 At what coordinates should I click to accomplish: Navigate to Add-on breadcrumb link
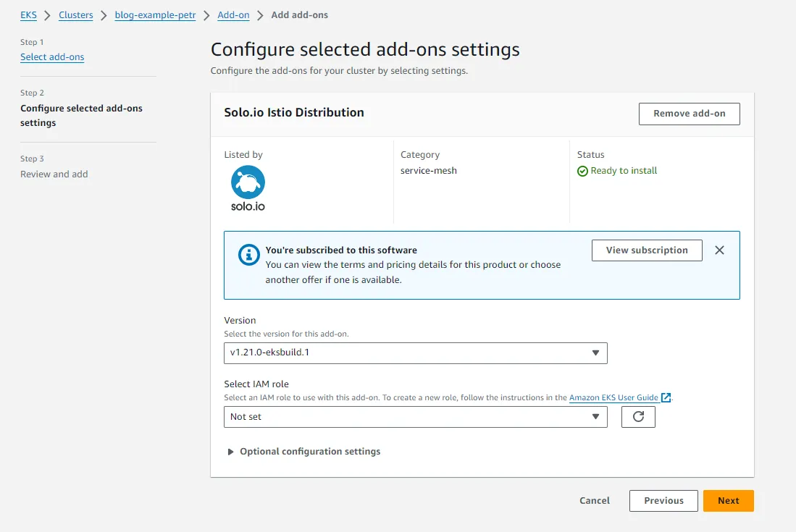[x=233, y=15]
